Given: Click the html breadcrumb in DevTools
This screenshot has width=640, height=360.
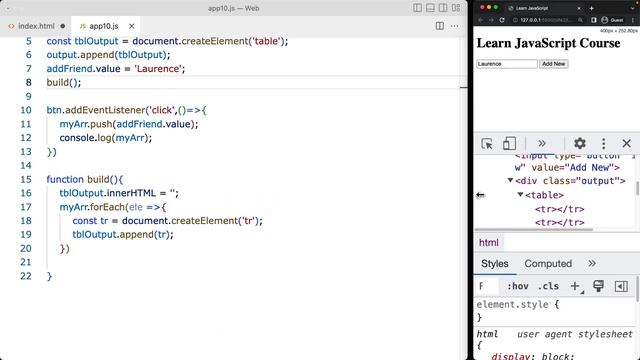Looking at the screenshot, I should [489, 242].
